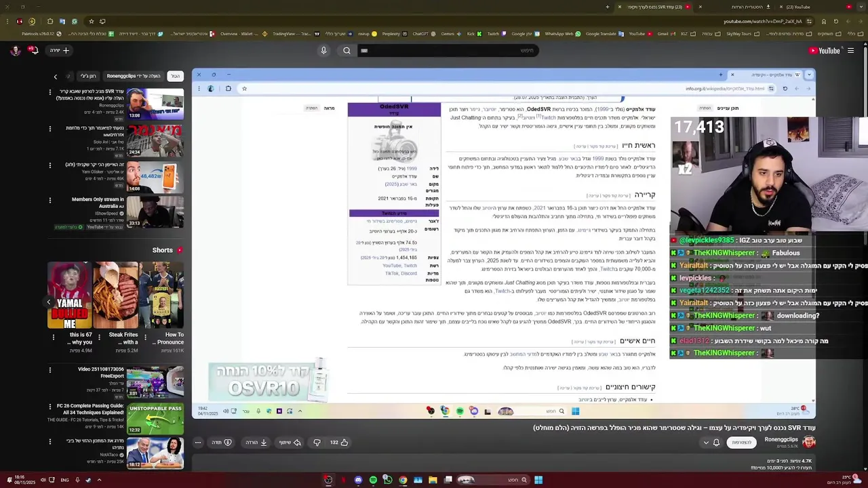Open YouTube notifications bell with 9+ badge
Viewport: 868px width, 488px height.
(x=33, y=50)
